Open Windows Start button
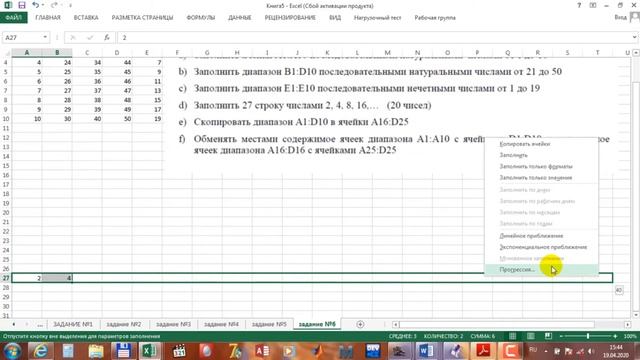This screenshot has width=640, height=360. click(12, 351)
